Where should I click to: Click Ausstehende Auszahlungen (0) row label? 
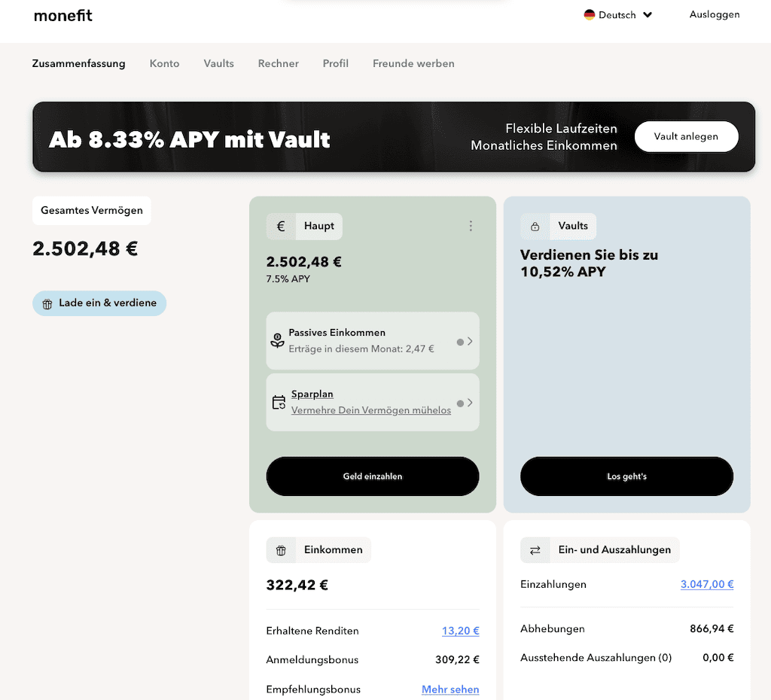coord(596,658)
